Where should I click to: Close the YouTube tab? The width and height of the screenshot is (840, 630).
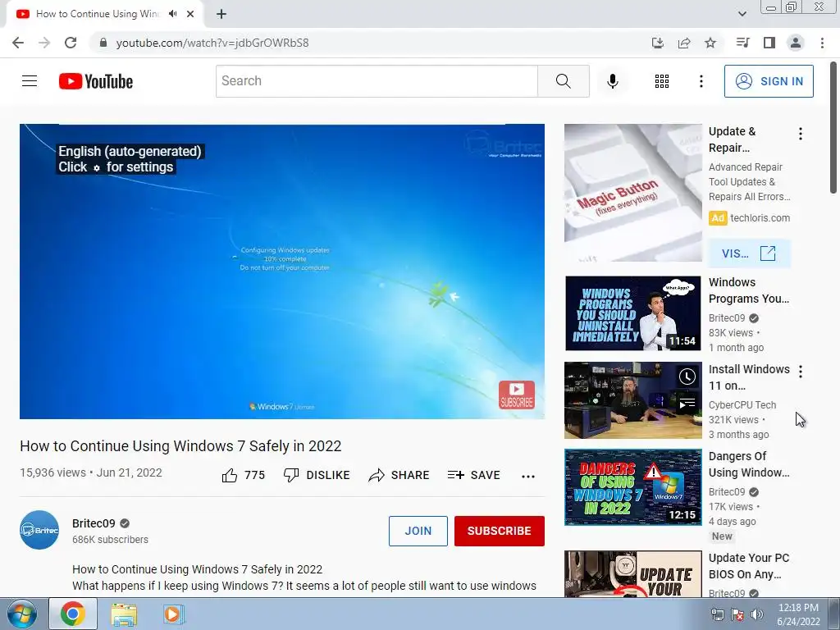point(190,14)
